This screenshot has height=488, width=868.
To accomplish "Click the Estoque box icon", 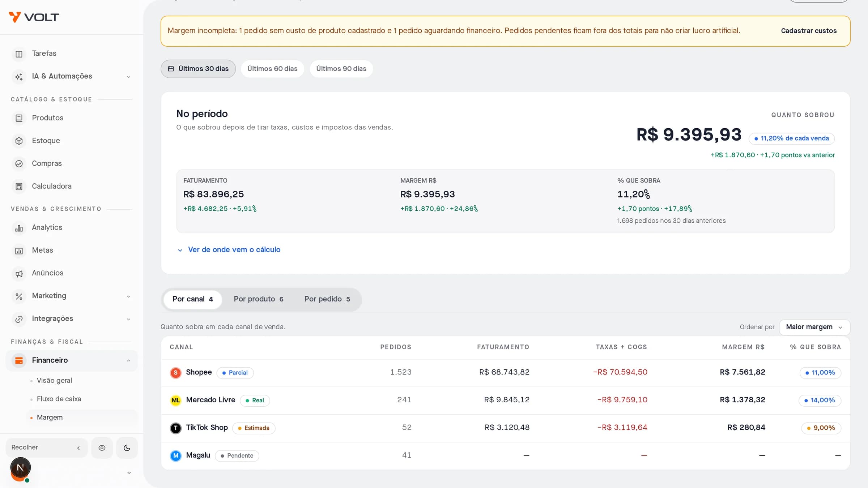I will coord(19,141).
